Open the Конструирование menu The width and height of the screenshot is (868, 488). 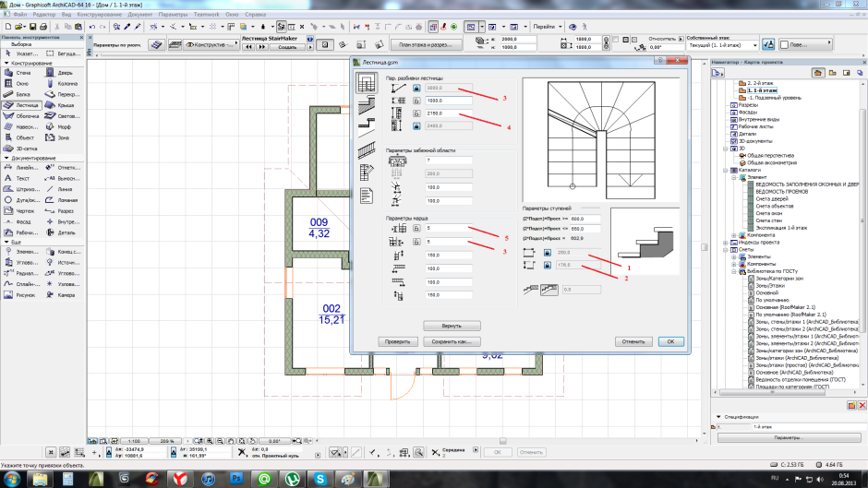(97, 16)
